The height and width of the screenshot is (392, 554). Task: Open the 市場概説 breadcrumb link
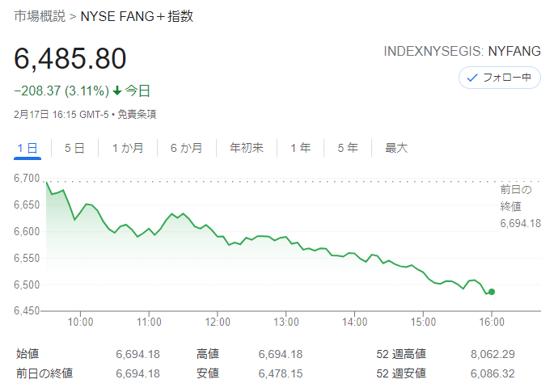point(40,16)
